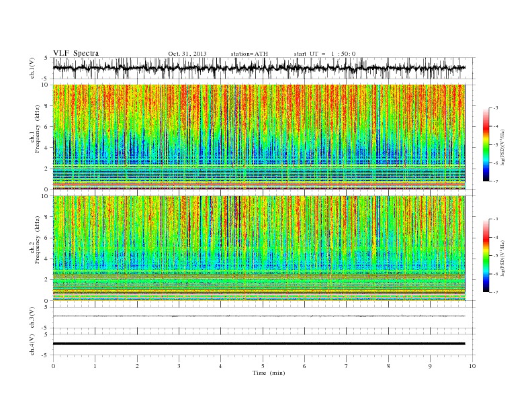Click the "1" tick on the Time axis
Viewport: 532px width, 411px height.
pyautogui.click(x=95, y=366)
